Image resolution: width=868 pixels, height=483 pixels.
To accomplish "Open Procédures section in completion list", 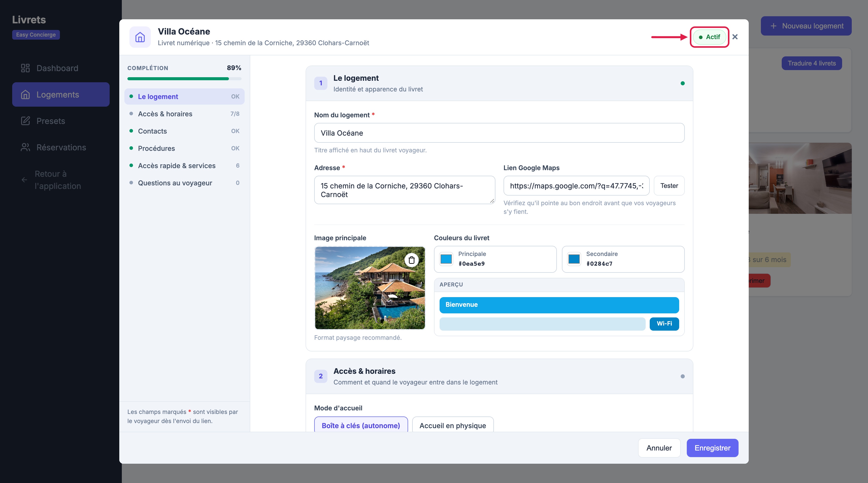I will [184, 148].
